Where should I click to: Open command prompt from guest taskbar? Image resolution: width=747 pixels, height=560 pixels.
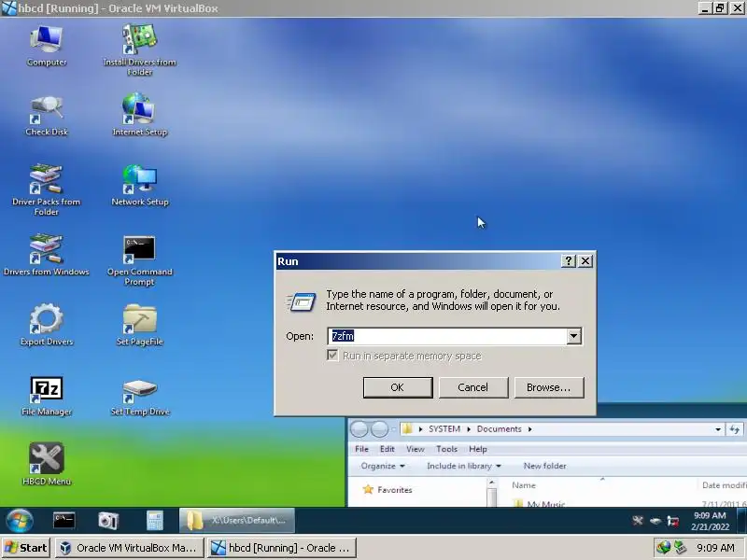pos(63,520)
